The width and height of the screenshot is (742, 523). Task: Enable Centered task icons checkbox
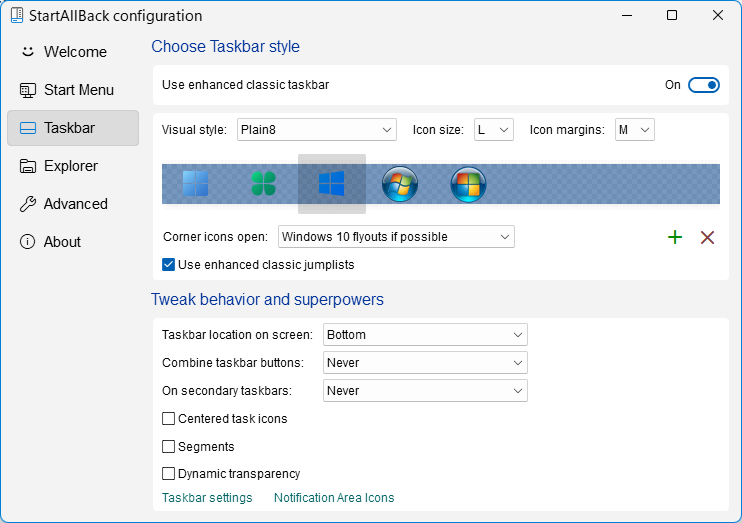[169, 419]
